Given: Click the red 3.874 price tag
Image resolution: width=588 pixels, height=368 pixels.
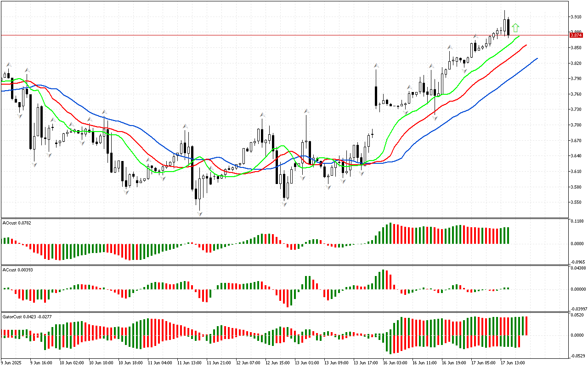Looking at the screenshot, I should (575, 35).
